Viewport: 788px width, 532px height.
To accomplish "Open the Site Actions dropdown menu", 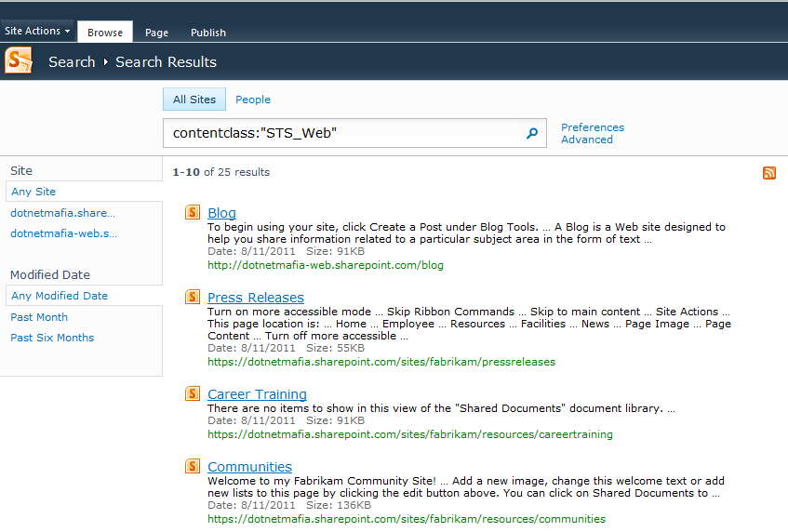I will tap(37, 31).
